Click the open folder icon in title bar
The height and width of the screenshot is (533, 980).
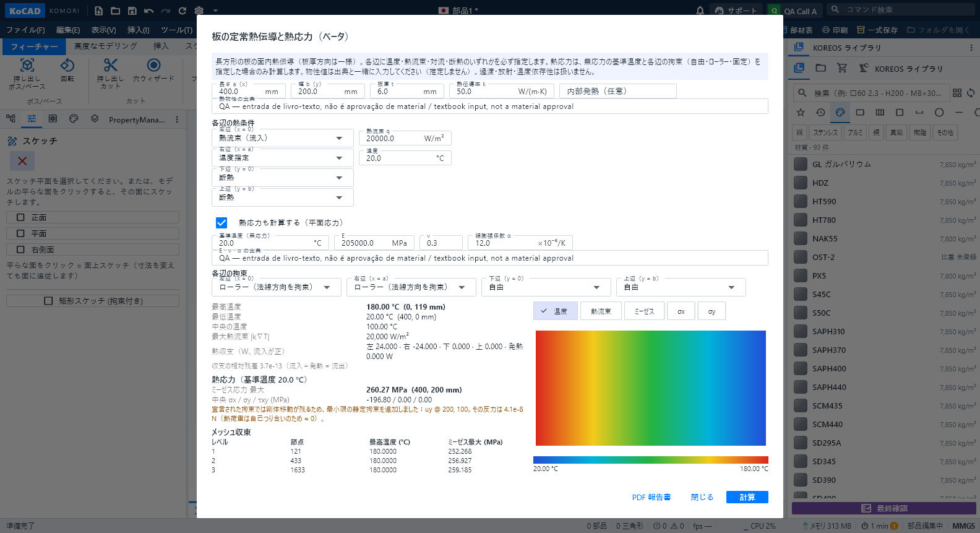point(116,11)
